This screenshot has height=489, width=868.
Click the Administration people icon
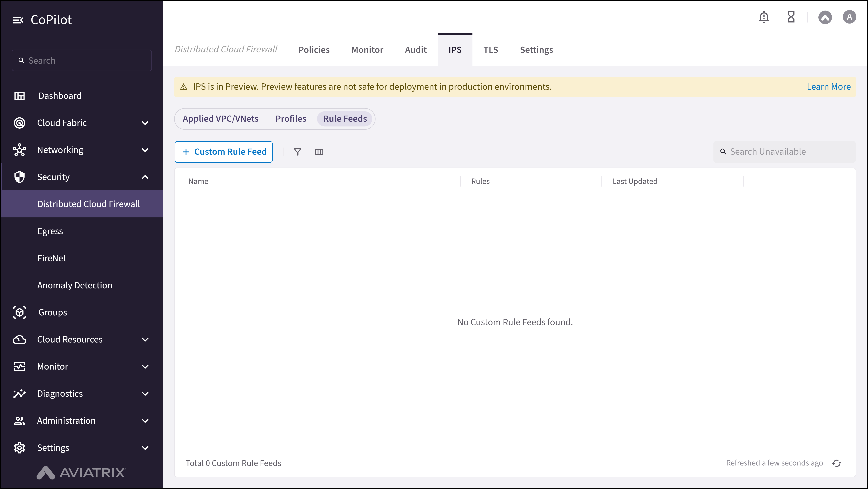[x=20, y=421]
